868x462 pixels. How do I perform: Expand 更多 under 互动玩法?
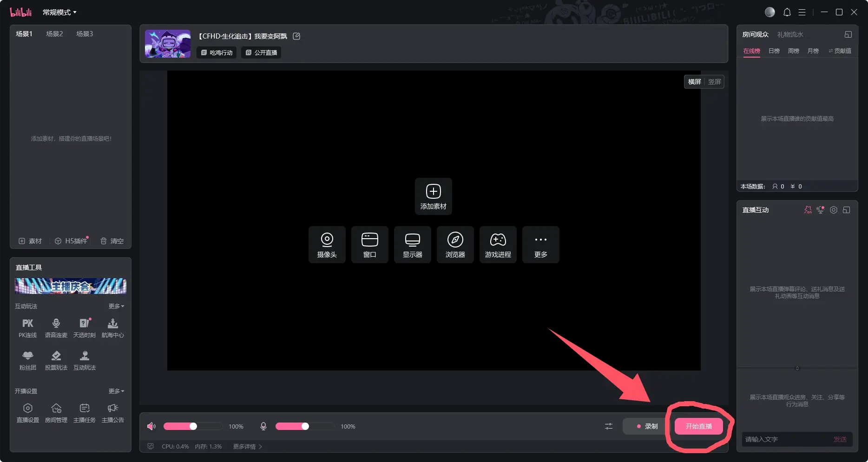pyautogui.click(x=116, y=306)
